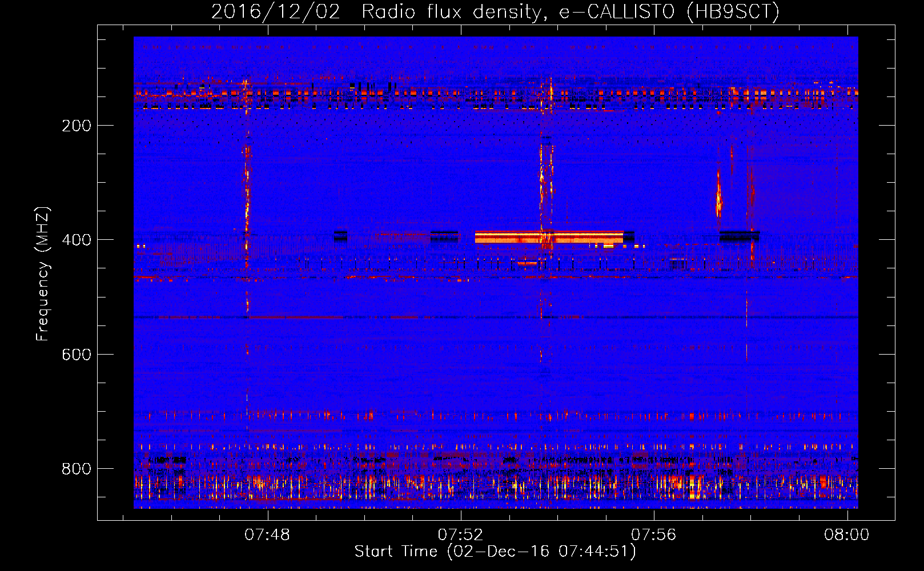
Task: Click the 07:56 time tick label
Action: coord(653,535)
